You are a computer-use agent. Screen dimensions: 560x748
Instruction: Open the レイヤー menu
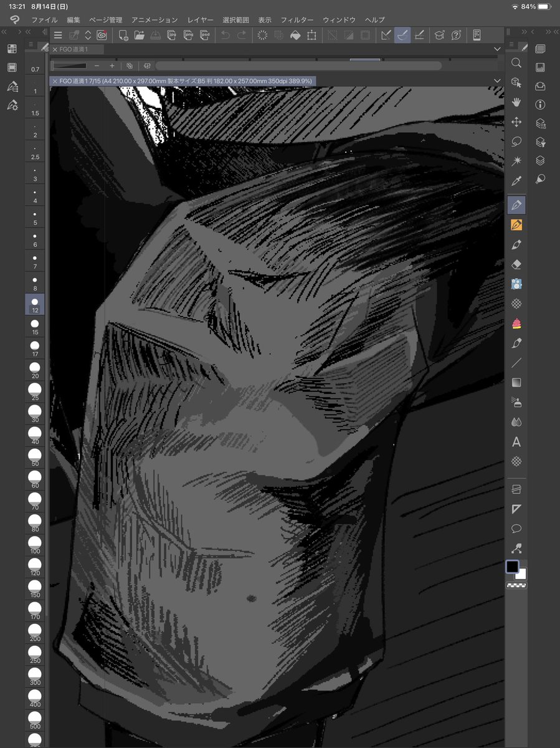200,20
